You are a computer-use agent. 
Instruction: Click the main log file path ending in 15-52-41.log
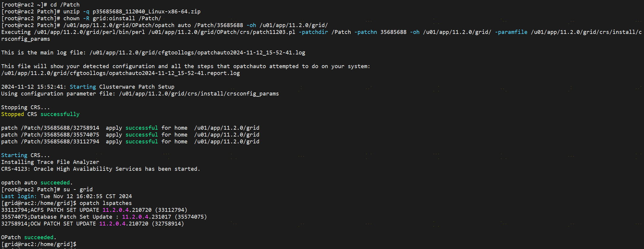pyautogui.click(x=197, y=53)
